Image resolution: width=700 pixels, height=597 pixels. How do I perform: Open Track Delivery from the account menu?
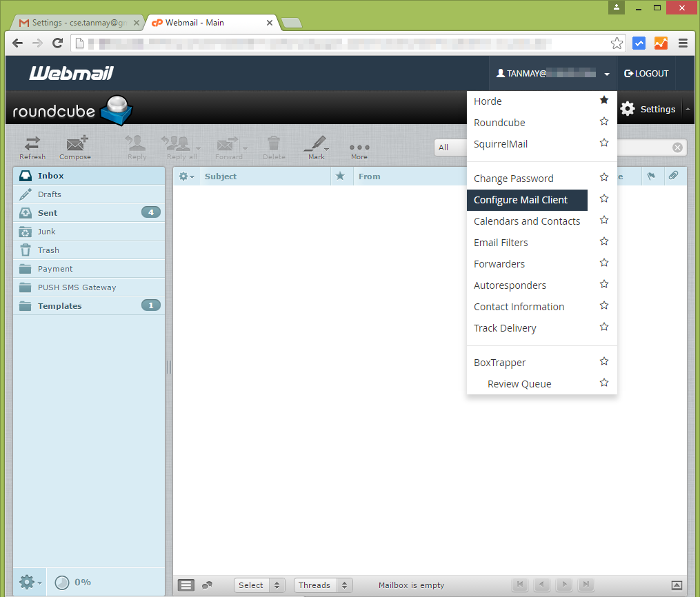pos(505,327)
